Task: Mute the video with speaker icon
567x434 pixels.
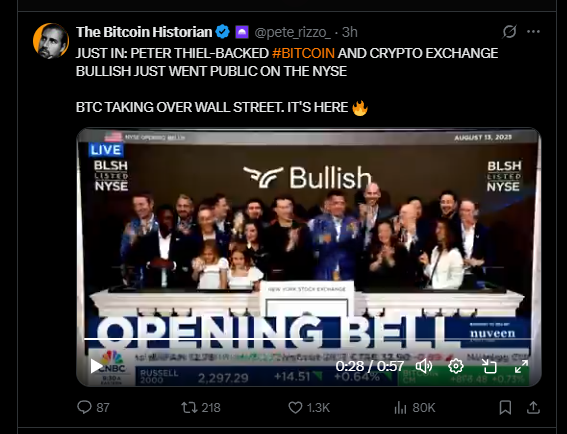Action: (x=424, y=366)
